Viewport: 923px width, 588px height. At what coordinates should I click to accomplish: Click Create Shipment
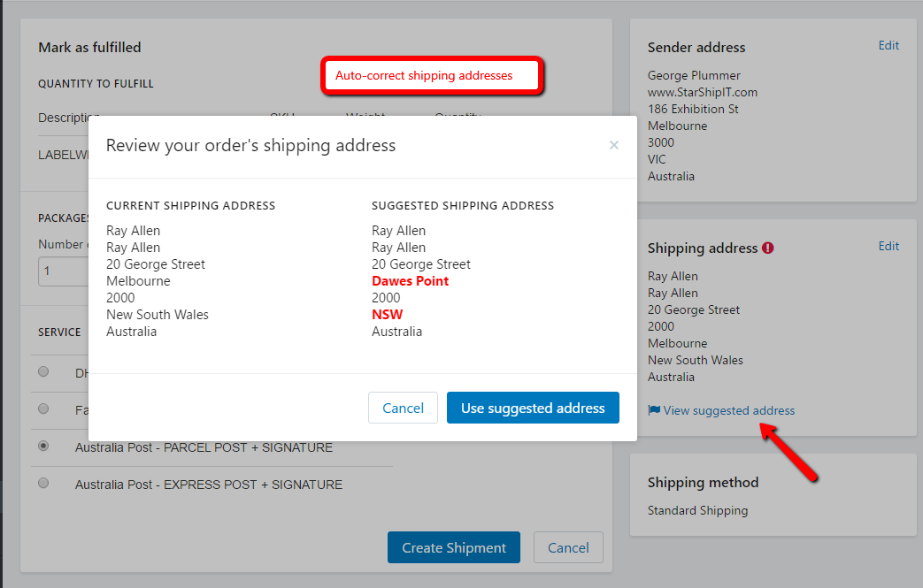453,547
